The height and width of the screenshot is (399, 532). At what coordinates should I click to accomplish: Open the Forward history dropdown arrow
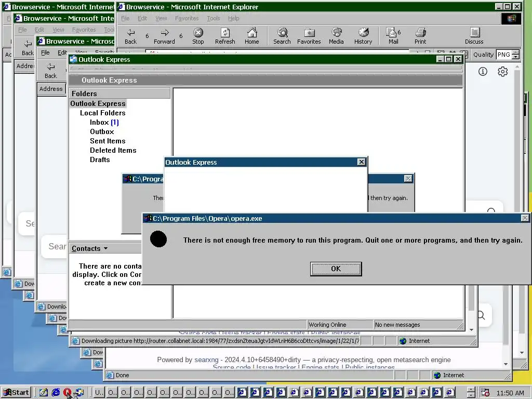pos(181,36)
